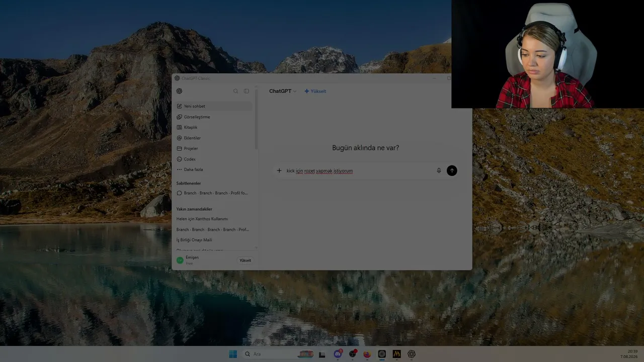This screenshot has width=644, height=362.
Task: Open the Windows Start menu
Action: [x=233, y=354]
